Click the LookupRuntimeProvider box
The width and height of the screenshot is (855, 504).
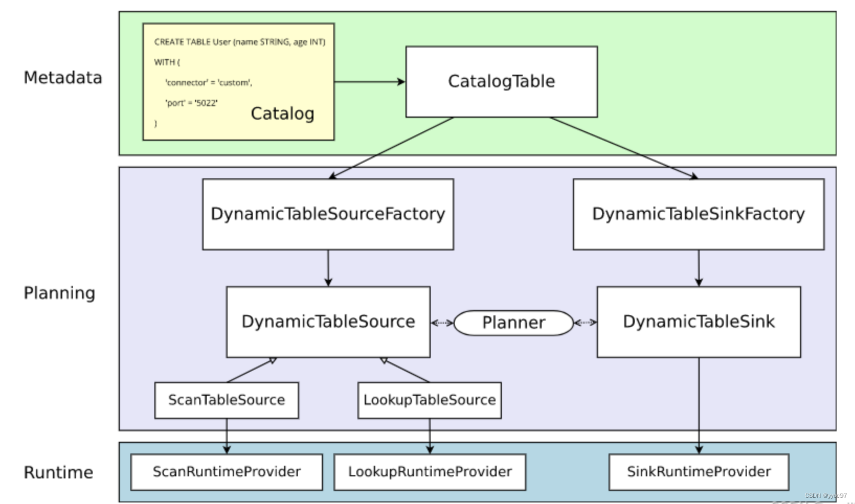click(x=430, y=472)
